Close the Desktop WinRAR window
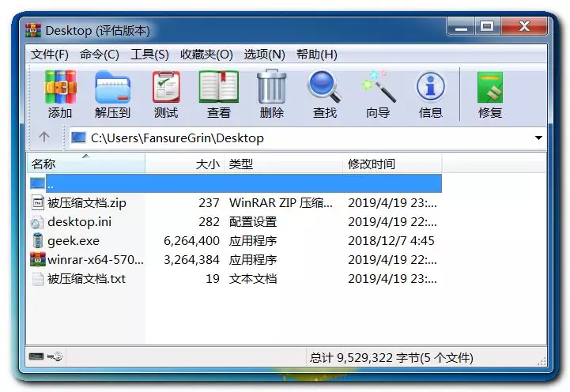Image resolution: width=570 pixels, height=392 pixels. [524, 27]
